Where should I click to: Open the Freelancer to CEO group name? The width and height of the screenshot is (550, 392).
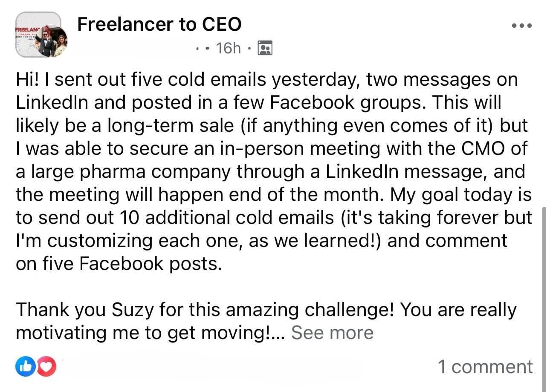click(x=159, y=25)
